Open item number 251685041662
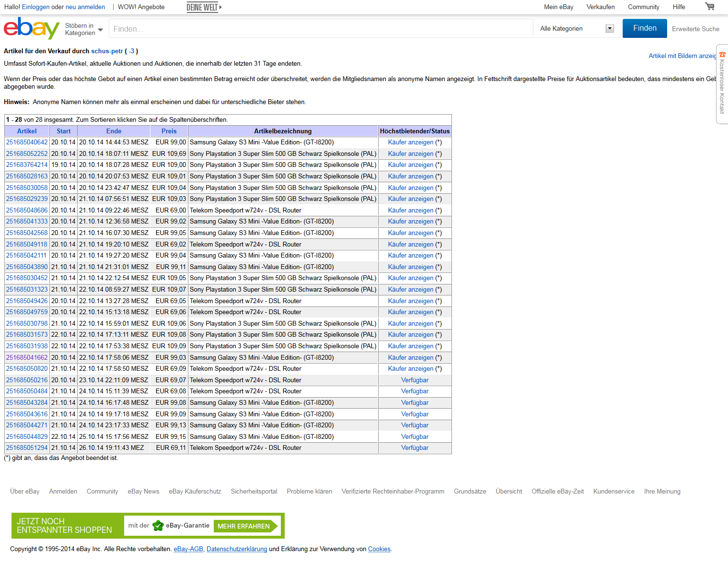Image resolution: width=728 pixels, height=577 pixels. (x=27, y=358)
